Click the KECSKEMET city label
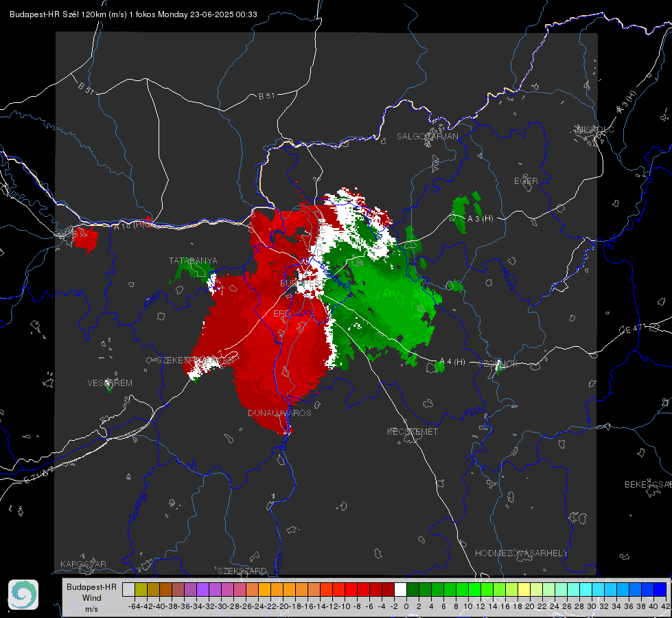 point(413,431)
